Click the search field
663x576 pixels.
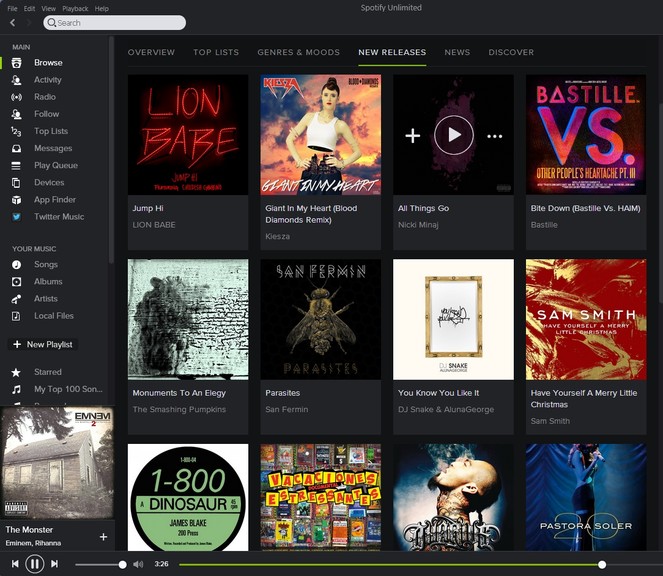coord(115,23)
